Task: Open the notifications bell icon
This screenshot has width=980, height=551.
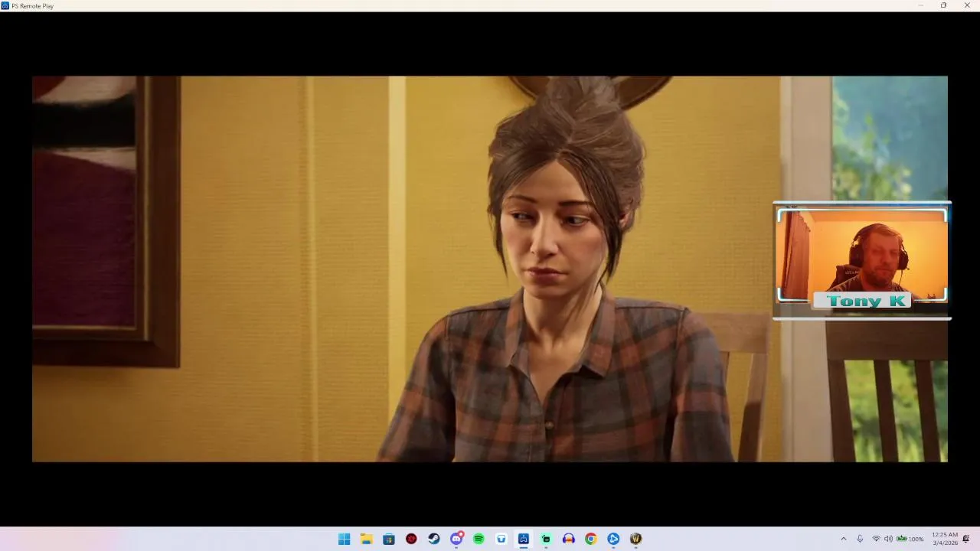Action: 966,539
